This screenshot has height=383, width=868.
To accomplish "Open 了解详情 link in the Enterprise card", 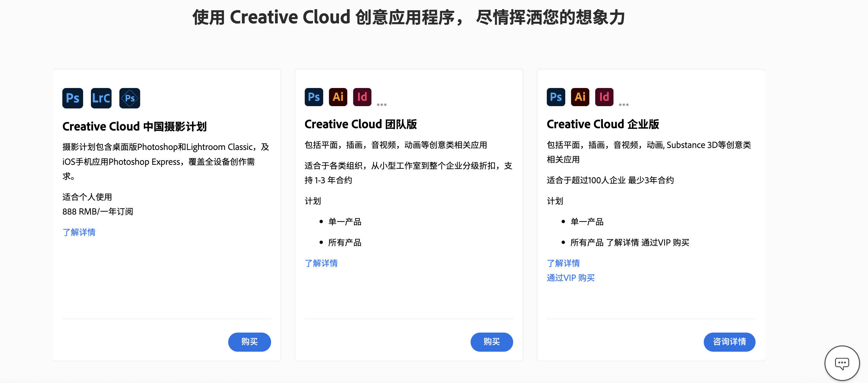I will 563,263.
